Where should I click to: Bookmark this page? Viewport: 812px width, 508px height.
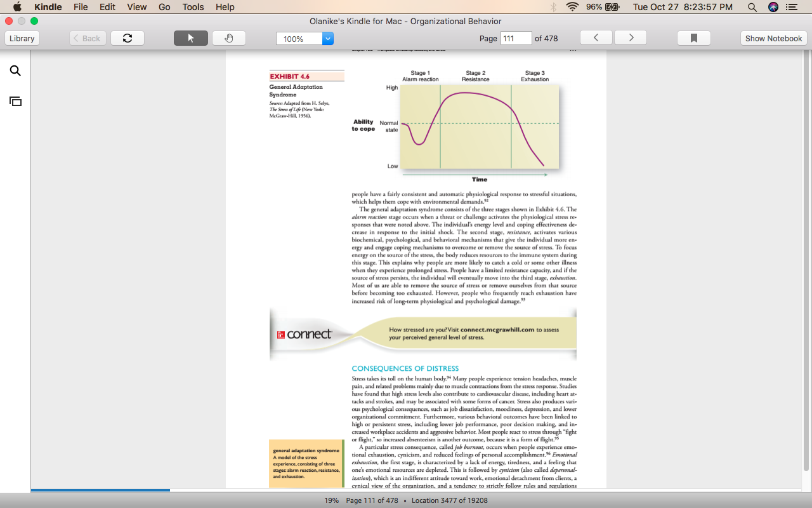[694, 38]
